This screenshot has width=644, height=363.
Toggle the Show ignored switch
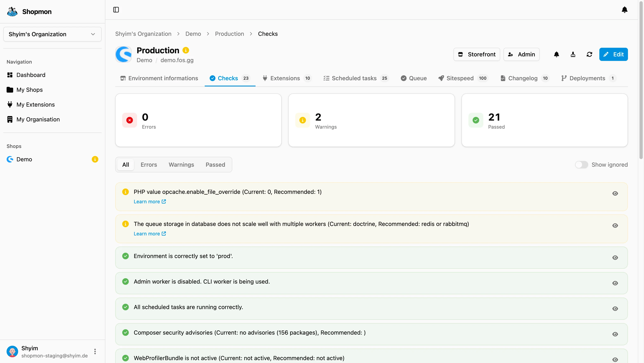point(581,164)
